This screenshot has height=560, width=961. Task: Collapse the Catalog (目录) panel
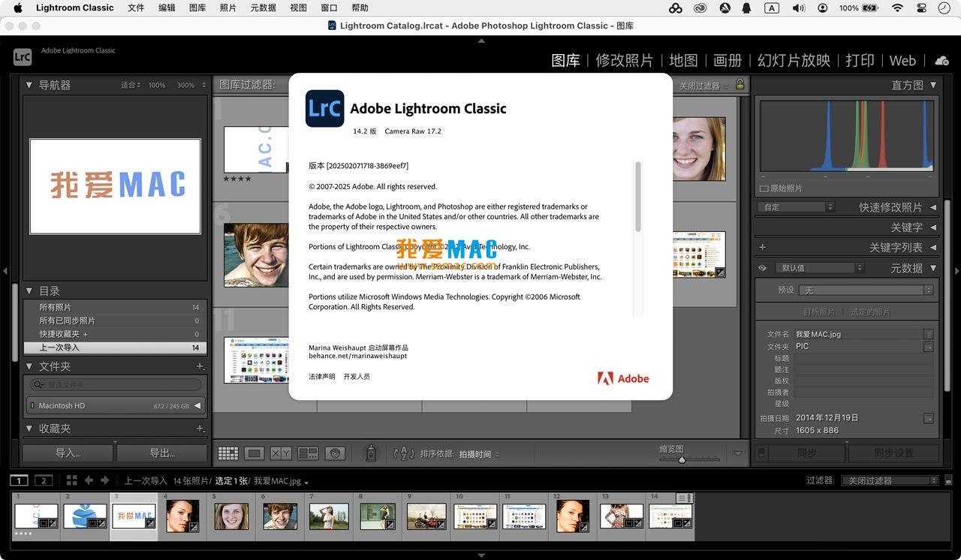click(29, 291)
